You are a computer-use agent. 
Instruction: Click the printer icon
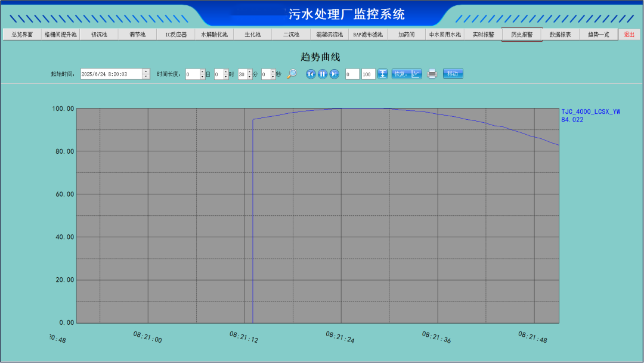point(432,74)
